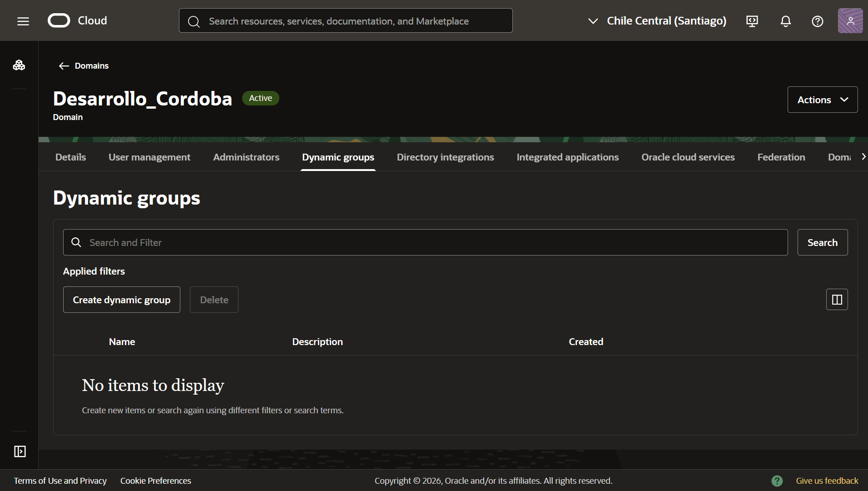Open the hamburger navigation menu

tap(23, 21)
